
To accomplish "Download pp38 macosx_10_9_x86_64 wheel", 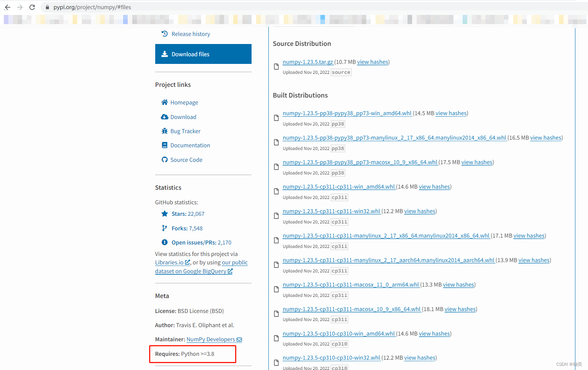I will (x=360, y=162).
